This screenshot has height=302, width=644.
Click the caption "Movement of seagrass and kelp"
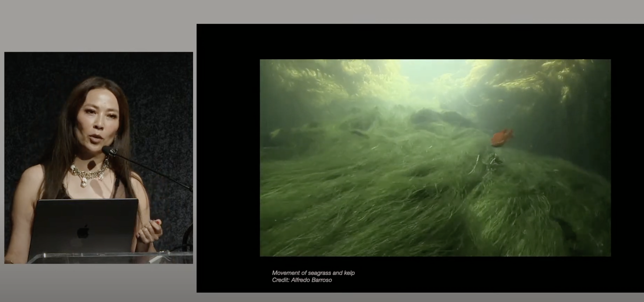313,273
